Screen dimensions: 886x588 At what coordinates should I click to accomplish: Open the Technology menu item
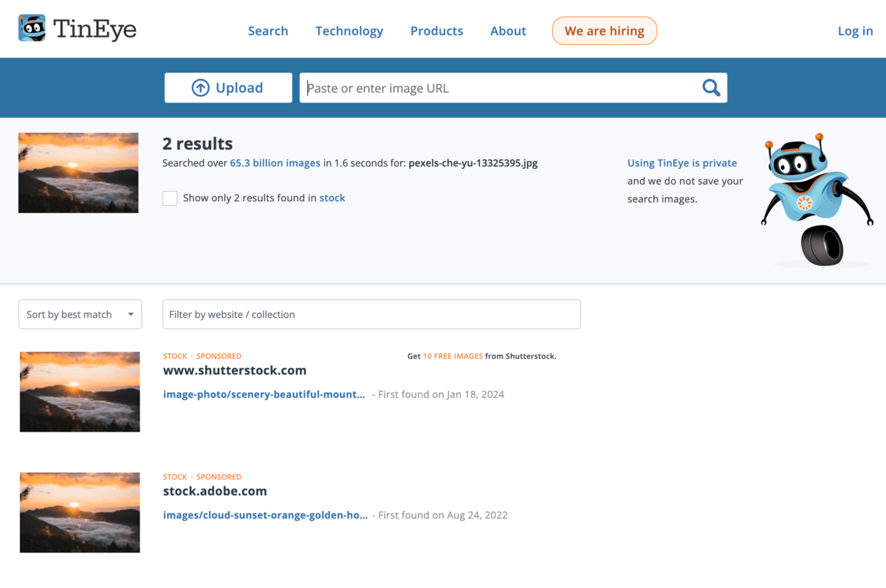(349, 31)
